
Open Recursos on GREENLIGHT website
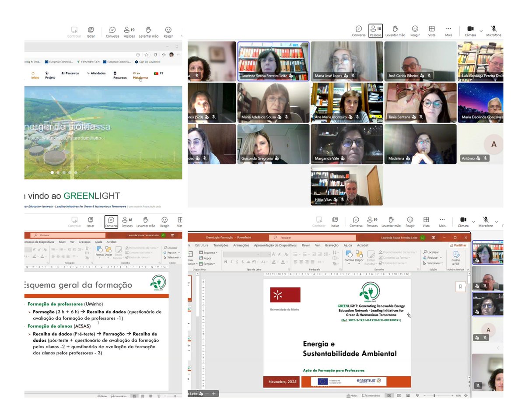(x=120, y=76)
